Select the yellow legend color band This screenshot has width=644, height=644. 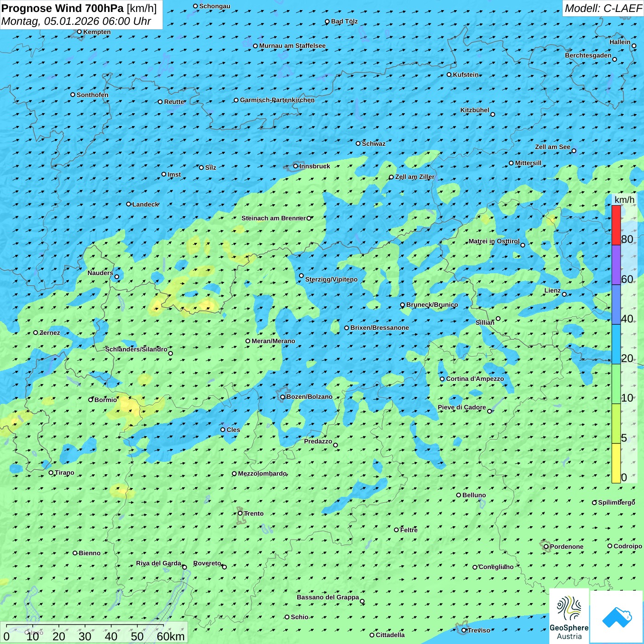pyautogui.click(x=616, y=463)
